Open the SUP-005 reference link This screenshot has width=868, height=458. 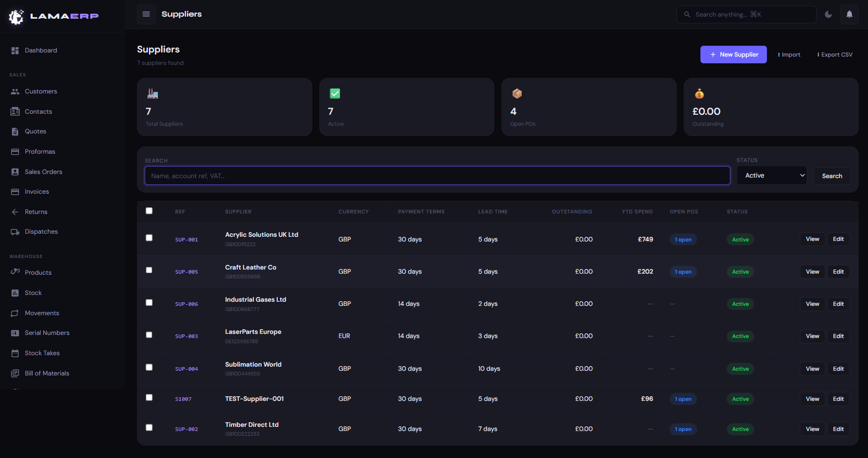tap(186, 272)
